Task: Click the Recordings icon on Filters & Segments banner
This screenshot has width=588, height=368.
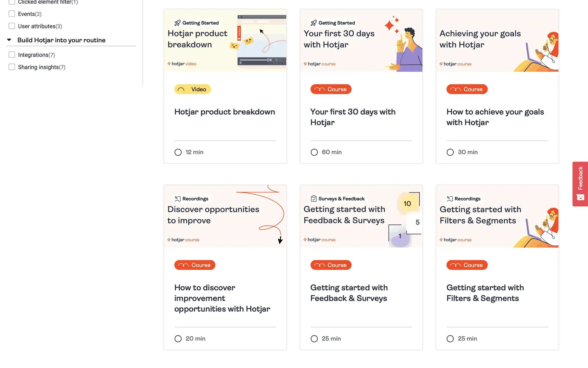Action: click(x=449, y=199)
